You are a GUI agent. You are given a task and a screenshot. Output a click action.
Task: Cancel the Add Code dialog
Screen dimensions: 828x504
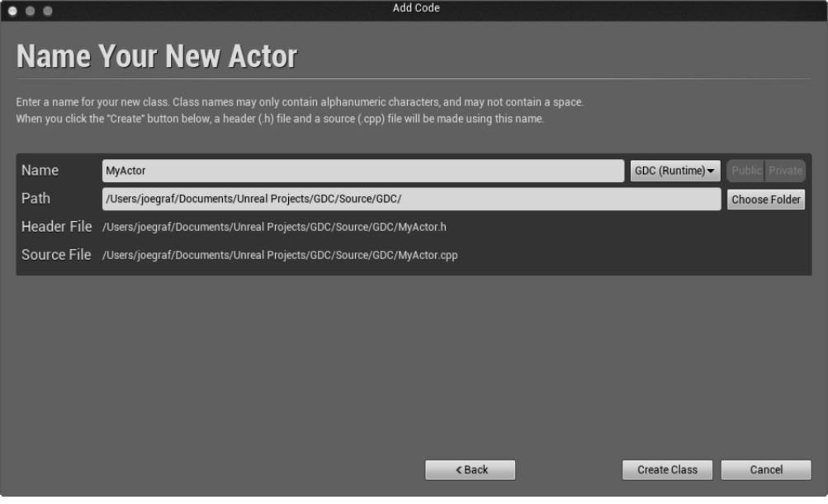tap(766, 469)
